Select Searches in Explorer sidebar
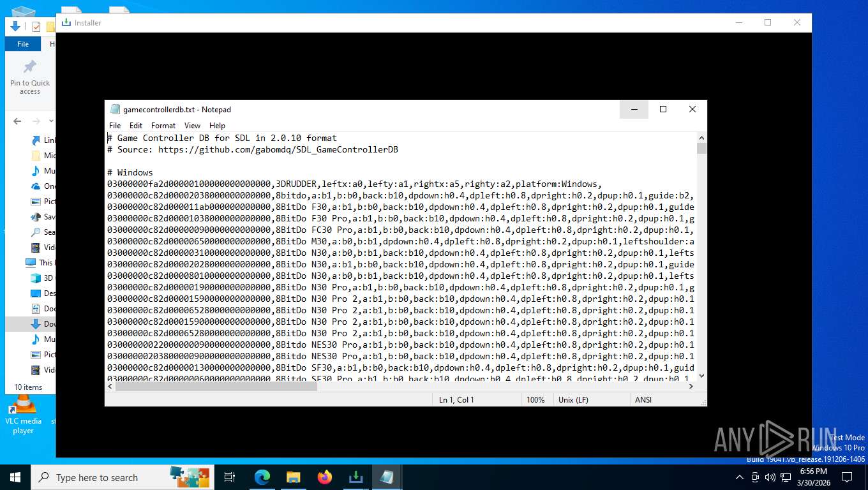This screenshot has width=868, height=490. pyautogui.click(x=43, y=232)
